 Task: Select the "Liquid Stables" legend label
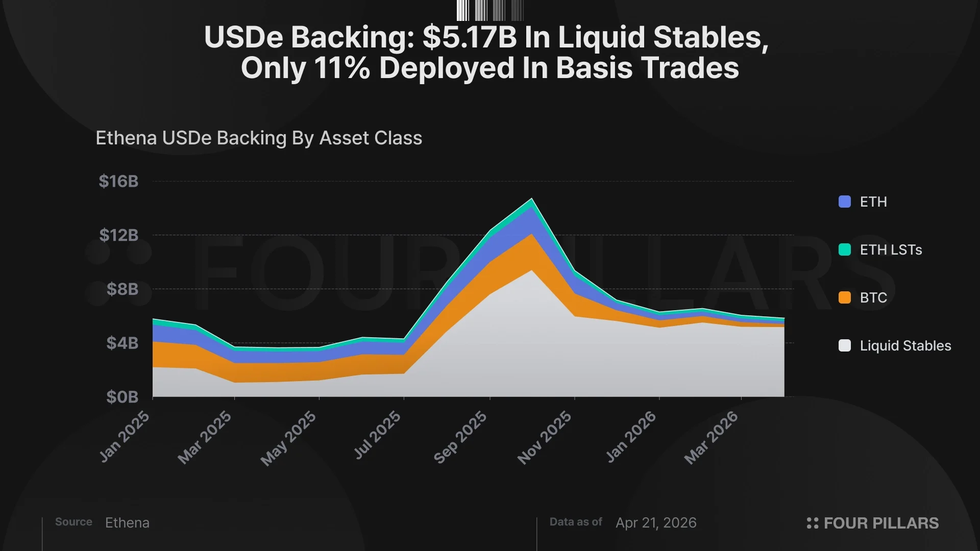tap(905, 345)
